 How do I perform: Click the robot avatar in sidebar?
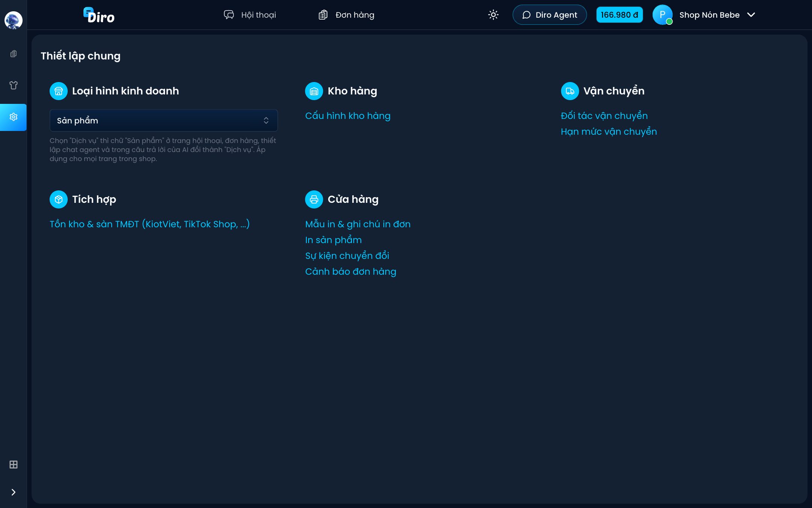(13, 20)
